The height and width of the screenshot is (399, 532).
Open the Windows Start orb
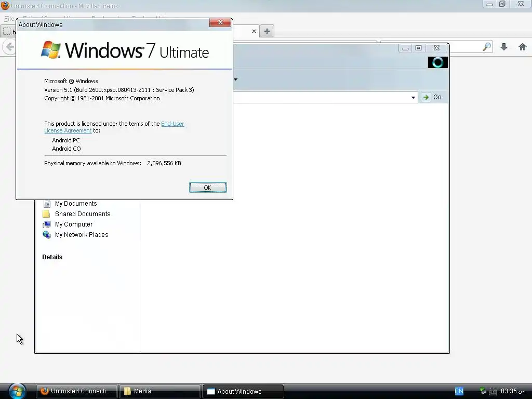pos(17,391)
